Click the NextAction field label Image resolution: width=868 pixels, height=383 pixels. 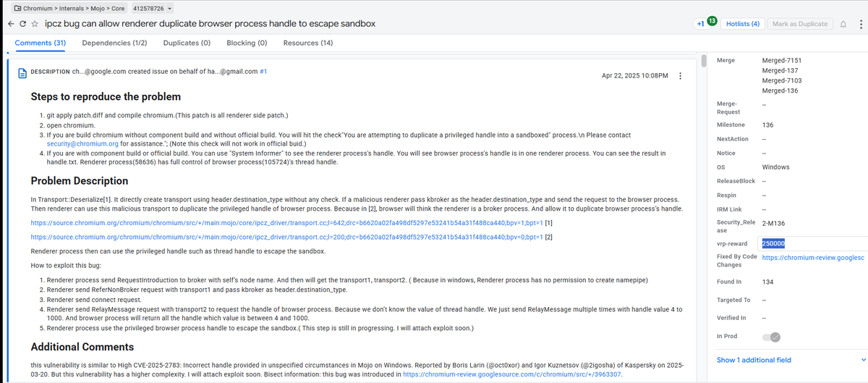tap(732, 138)
